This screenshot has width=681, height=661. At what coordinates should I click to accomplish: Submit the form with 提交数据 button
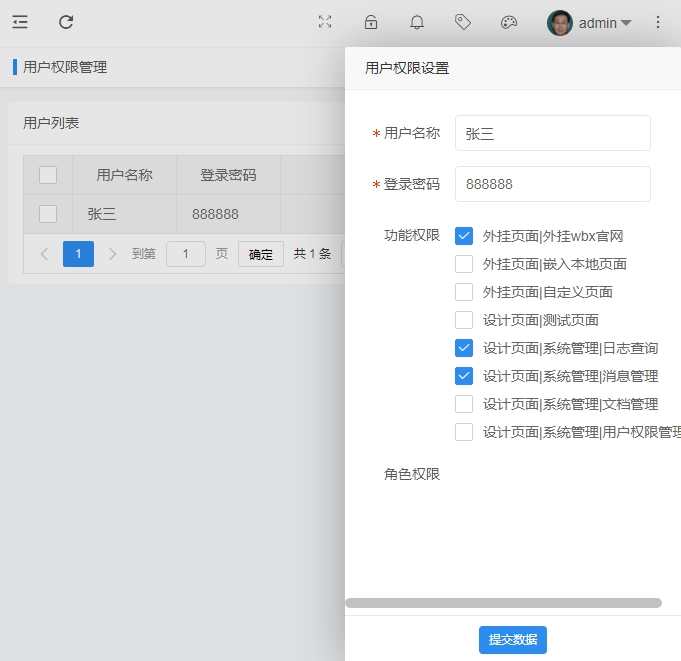pyautogui.click(x=512, y=640)
